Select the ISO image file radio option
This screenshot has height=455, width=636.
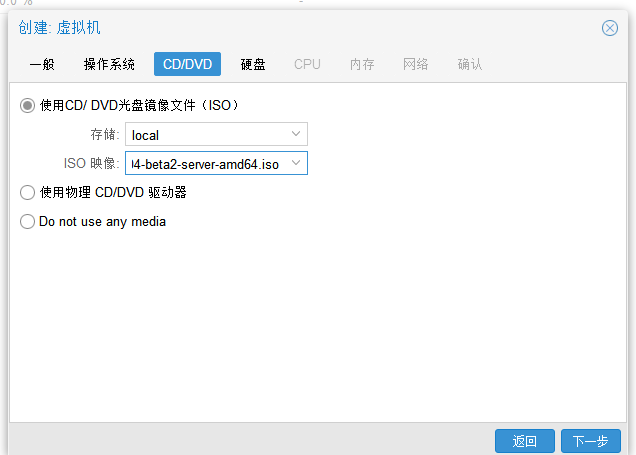pos(27,105)
